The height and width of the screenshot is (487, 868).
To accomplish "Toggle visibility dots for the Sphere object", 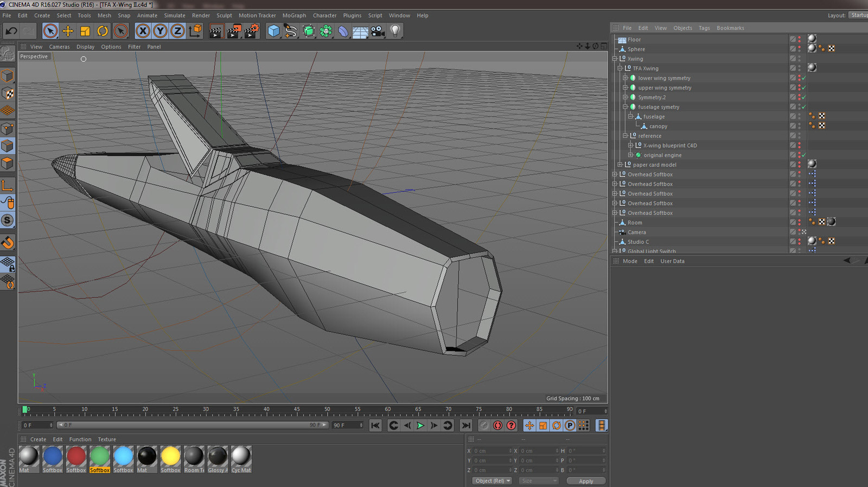I will 799,49.
